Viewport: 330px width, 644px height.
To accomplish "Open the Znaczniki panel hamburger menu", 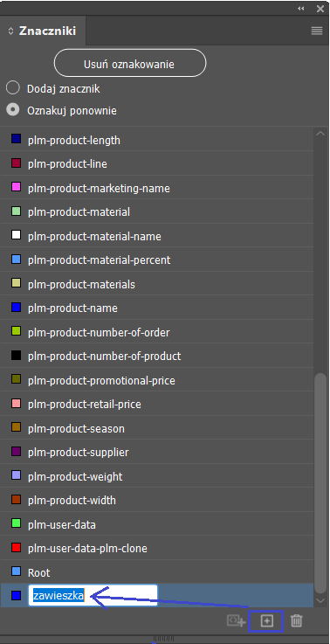I will click(316, 31).
